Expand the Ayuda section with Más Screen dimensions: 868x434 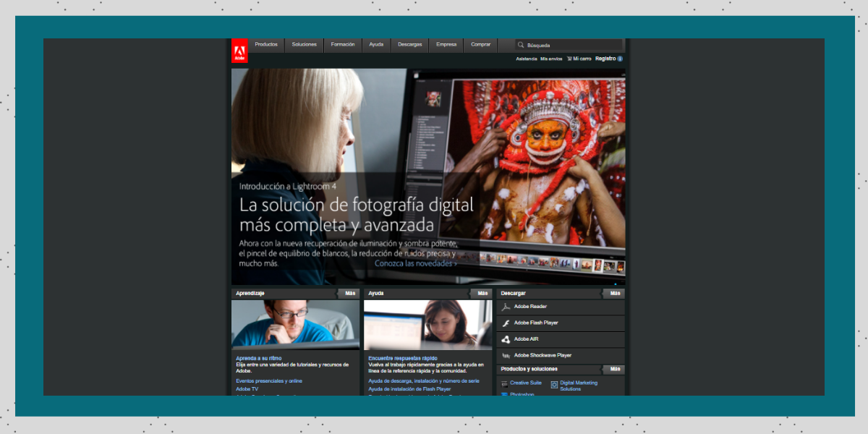[482, 294]
